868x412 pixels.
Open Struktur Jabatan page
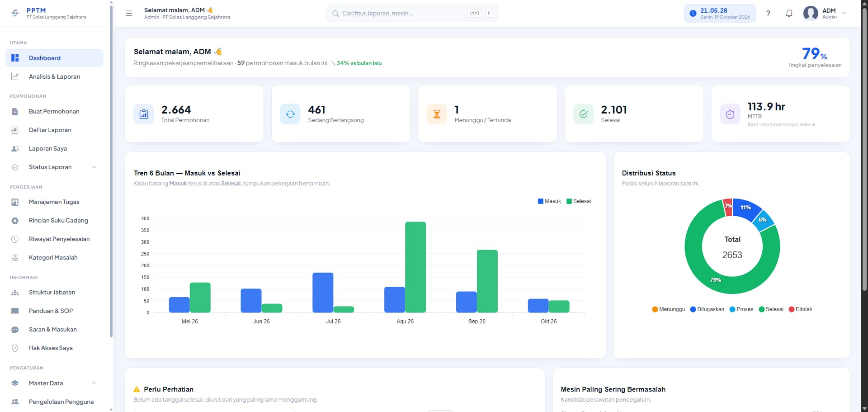tap(54, 292)
